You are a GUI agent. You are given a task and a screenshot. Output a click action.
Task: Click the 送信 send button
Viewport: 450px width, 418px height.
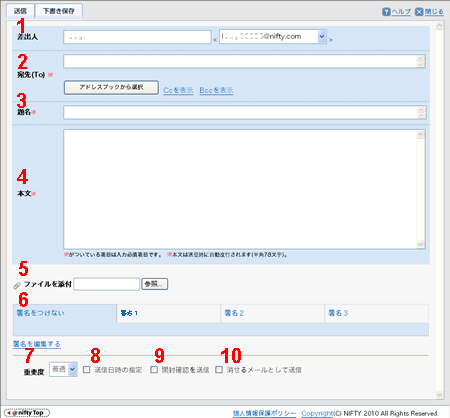click(20, 11)
